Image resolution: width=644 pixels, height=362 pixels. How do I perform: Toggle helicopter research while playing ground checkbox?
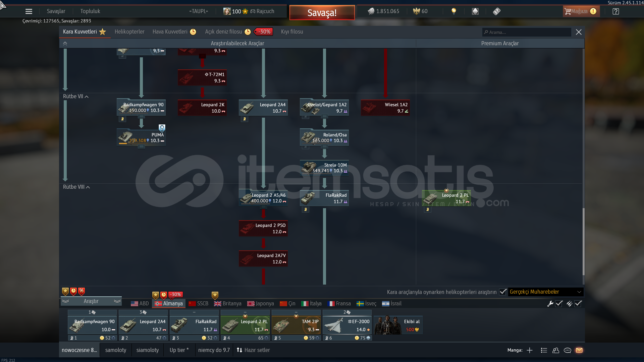502,292
